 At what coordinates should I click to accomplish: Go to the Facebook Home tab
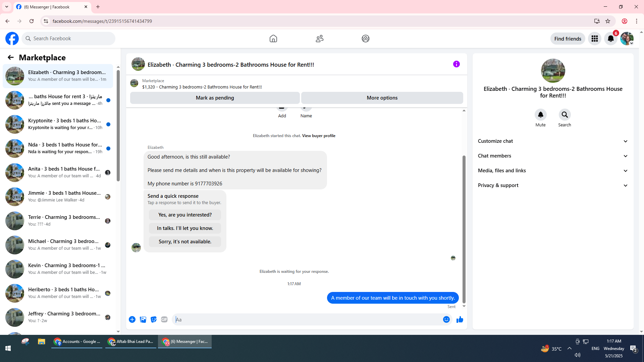tap(273, 39)
